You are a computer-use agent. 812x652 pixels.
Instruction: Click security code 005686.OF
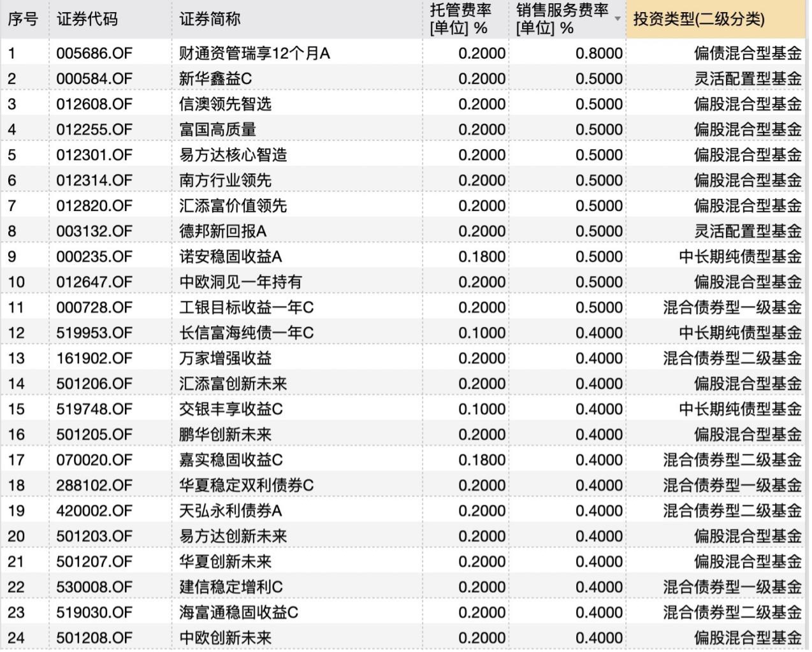coord(94,54)
